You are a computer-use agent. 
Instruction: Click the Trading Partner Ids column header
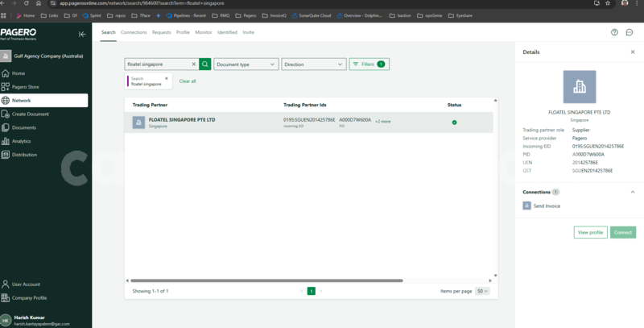[305, 105]
